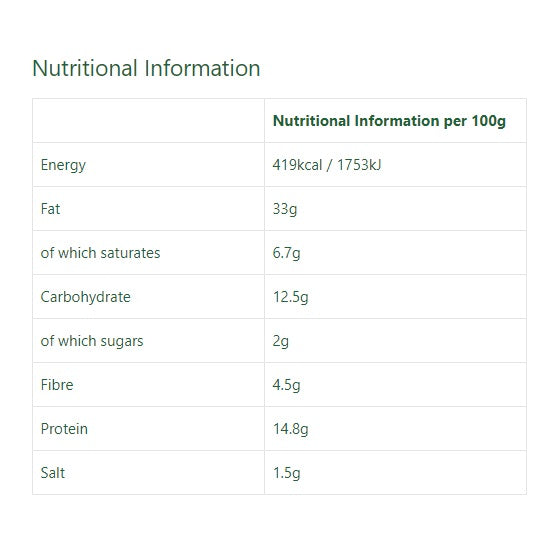The image size is (560, 560).
Task: Click the Nutritional Information heading
Action: tap(146, 68)
